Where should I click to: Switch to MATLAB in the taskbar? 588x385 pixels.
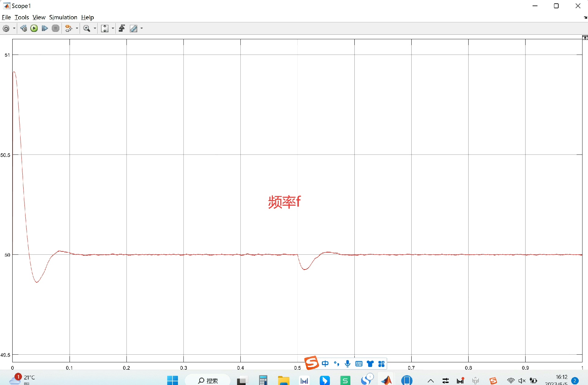point(386,380)
